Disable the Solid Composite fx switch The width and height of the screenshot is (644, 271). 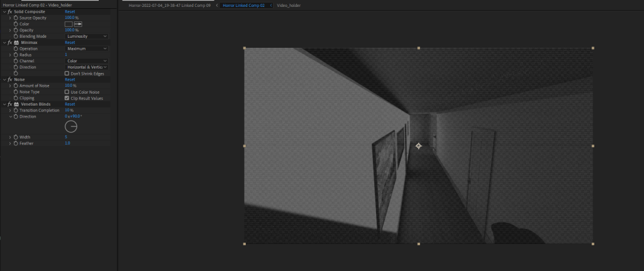click(x=10, y=12)
